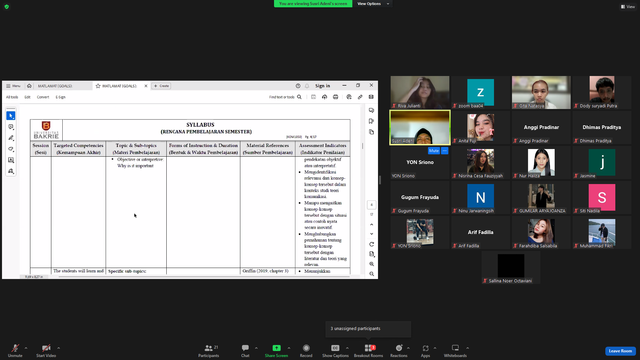
Task: Click Find text or tools search
Action: 285,97
